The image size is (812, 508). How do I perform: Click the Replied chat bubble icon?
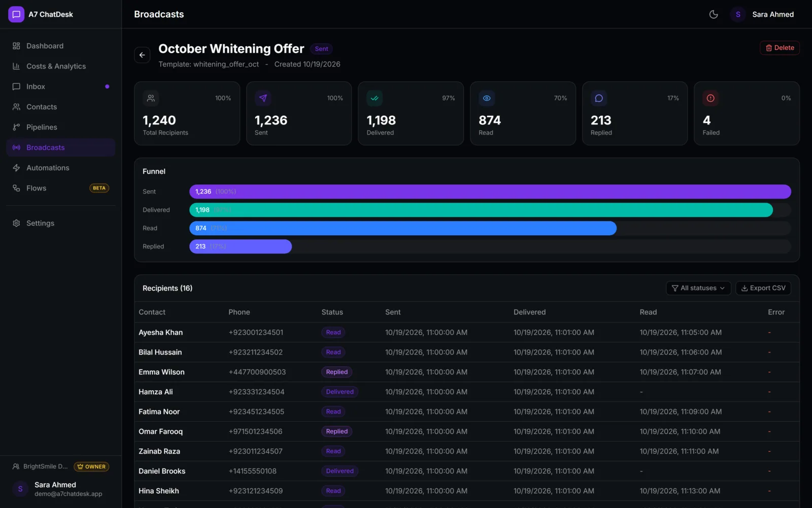click(x=599, y=98)
